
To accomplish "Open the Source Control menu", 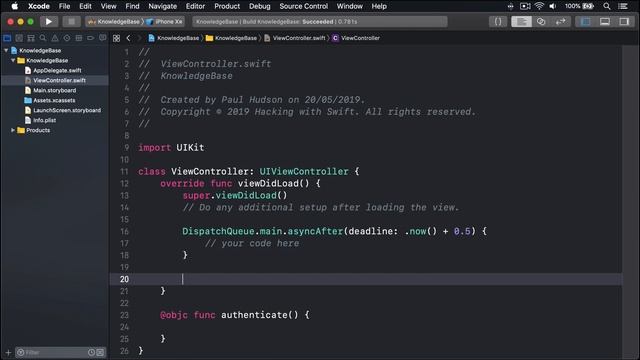I will click(x=304, y=6).
